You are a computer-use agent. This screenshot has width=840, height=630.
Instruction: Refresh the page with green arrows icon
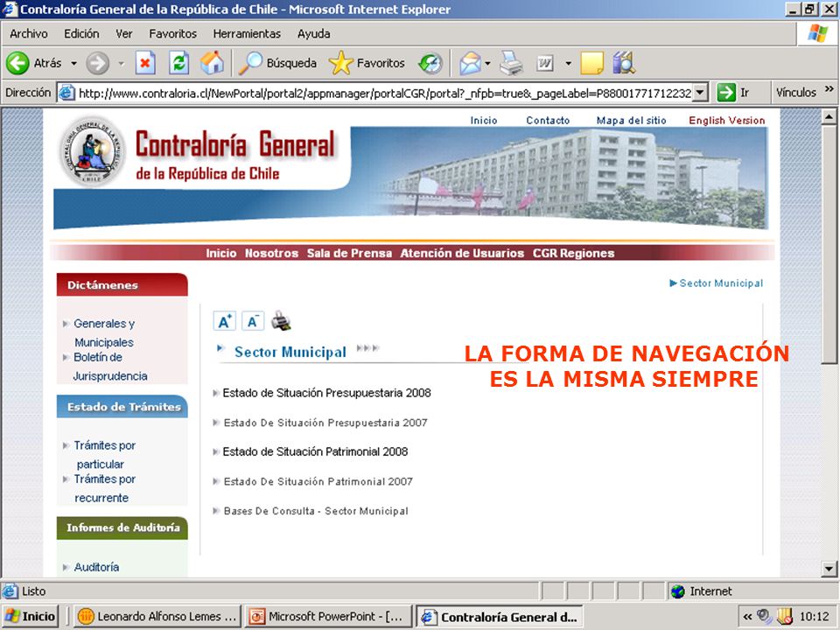point(178,63)
